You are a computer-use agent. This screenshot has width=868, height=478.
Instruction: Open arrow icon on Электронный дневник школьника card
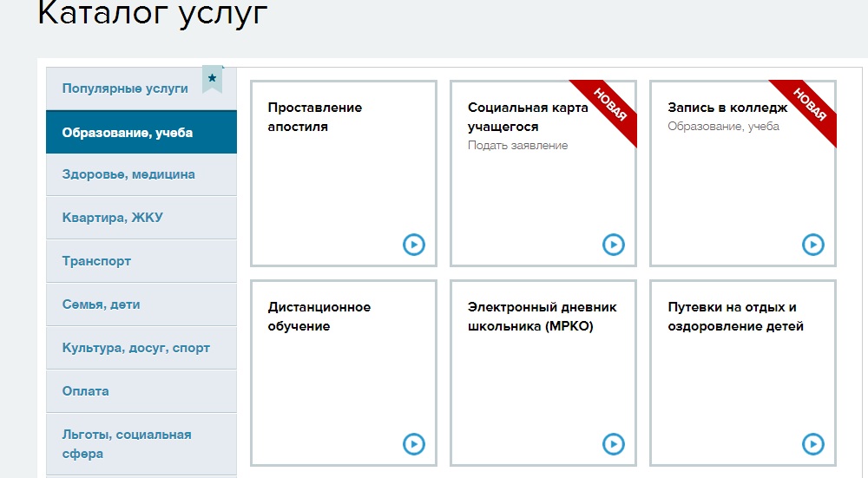614,444
